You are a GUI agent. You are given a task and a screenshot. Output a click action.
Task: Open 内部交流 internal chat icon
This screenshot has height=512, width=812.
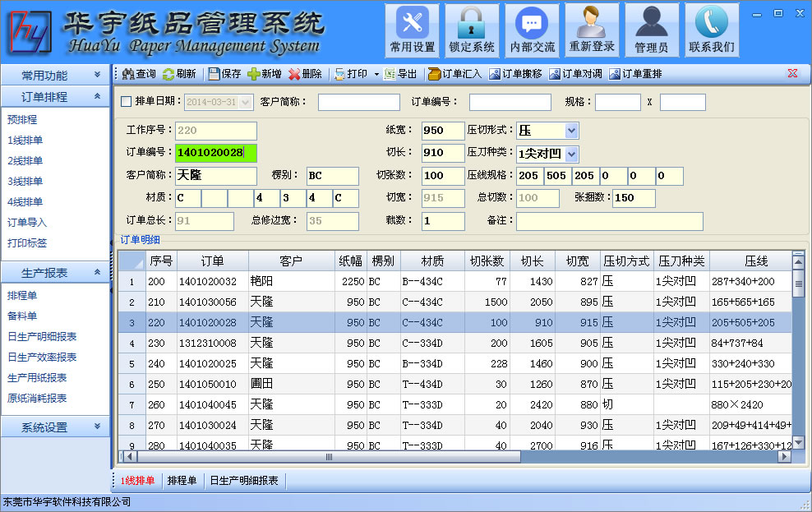pos(532,30)
